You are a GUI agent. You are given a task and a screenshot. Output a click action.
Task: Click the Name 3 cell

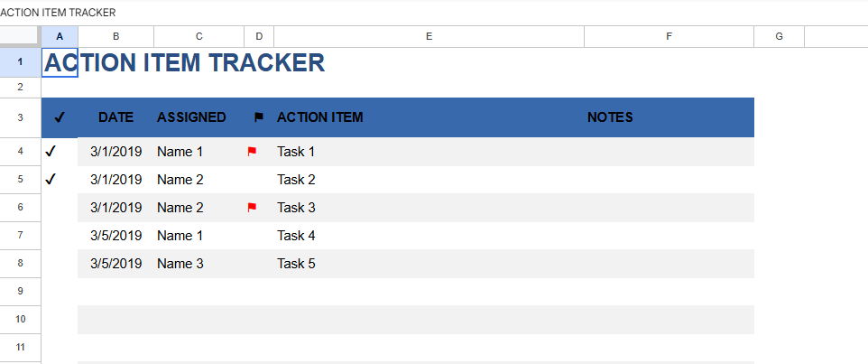(180, 264)
